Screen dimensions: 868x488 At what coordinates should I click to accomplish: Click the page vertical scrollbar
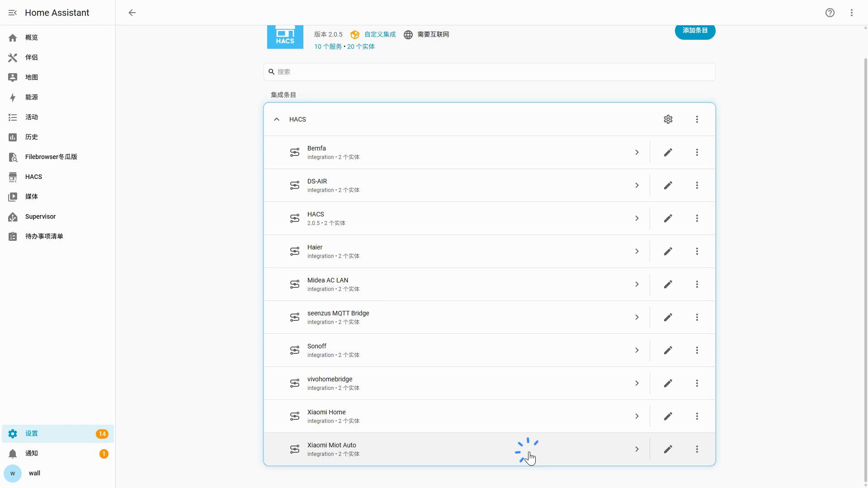[x=865, y=271]
